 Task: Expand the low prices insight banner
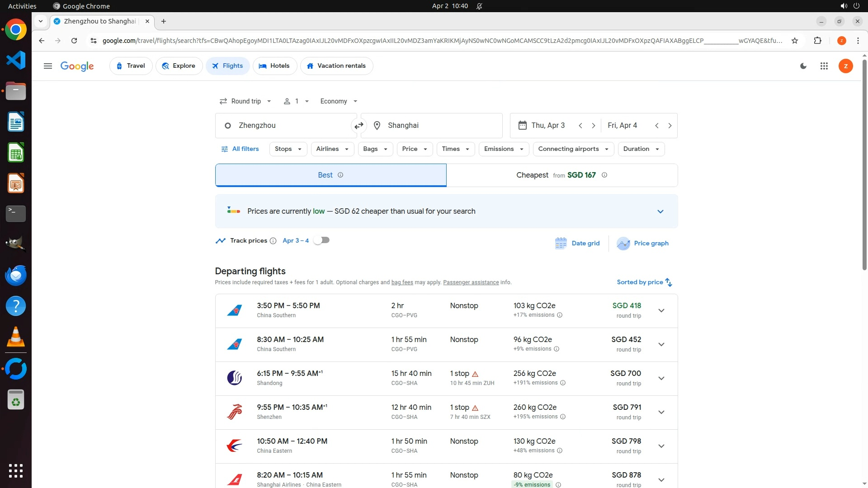point(660,211)
